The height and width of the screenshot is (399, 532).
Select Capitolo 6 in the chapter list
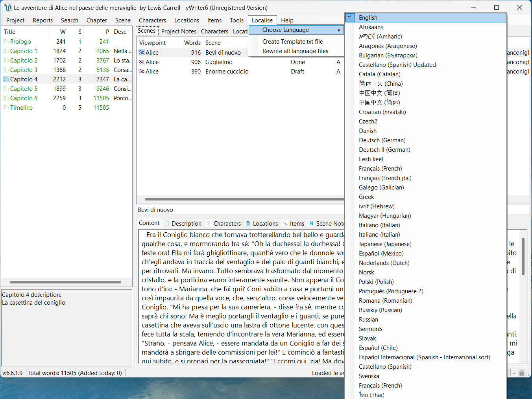[24, 98]
